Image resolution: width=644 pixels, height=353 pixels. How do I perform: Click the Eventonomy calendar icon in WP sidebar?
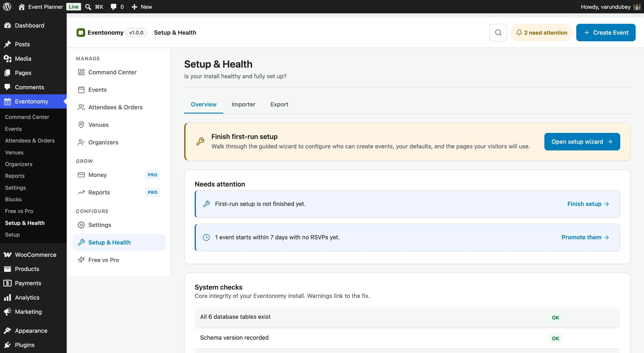pos(8,102)
